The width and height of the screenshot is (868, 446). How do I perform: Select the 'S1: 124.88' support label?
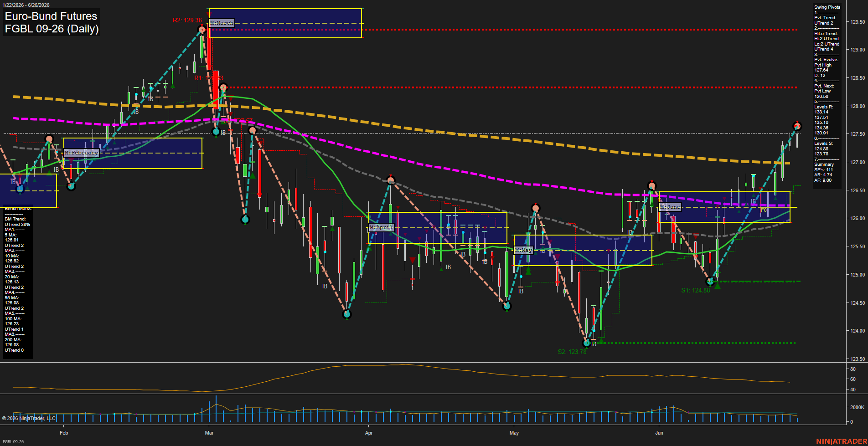click(696, 290)
